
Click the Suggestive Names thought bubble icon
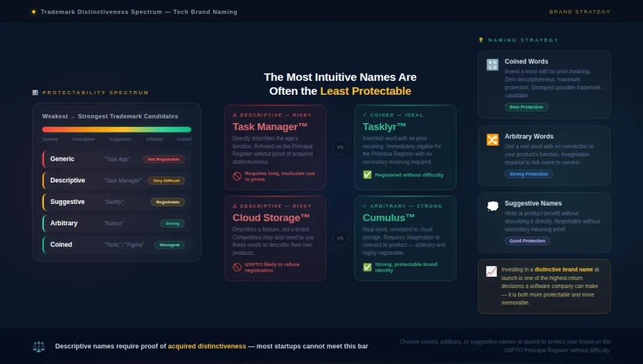coord(492,206)
